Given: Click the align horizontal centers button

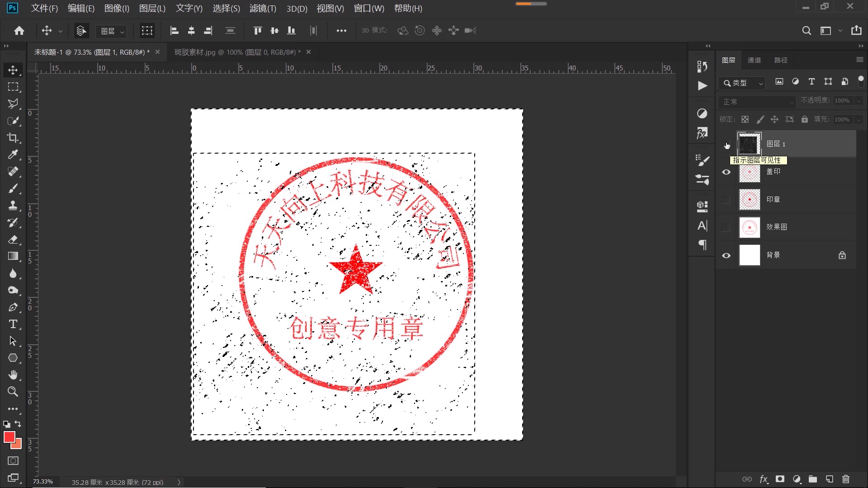Looking at the screenshot, I should click(x=191, y=30).
